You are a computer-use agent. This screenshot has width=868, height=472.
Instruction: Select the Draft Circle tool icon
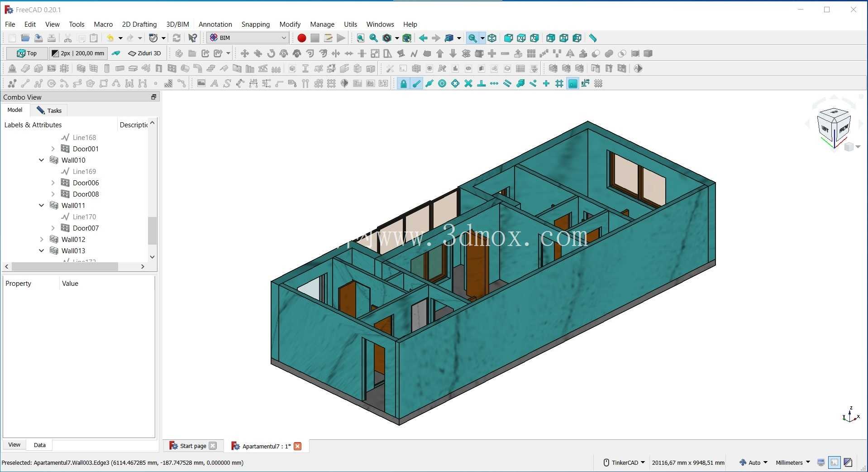pyautogui.click(x=52, y=83)
